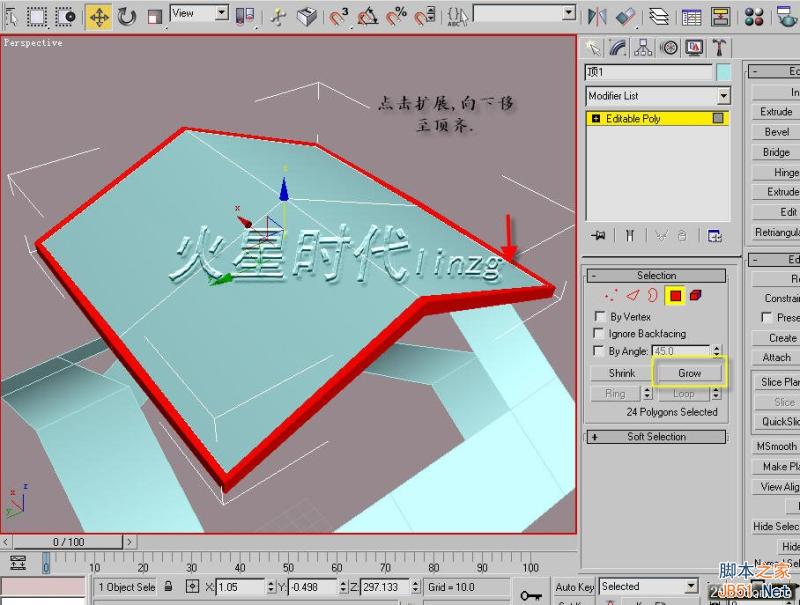800x605 pixels.
Task: Switch to the Hierarchy panel icon
Action: (x=643, y=46)
